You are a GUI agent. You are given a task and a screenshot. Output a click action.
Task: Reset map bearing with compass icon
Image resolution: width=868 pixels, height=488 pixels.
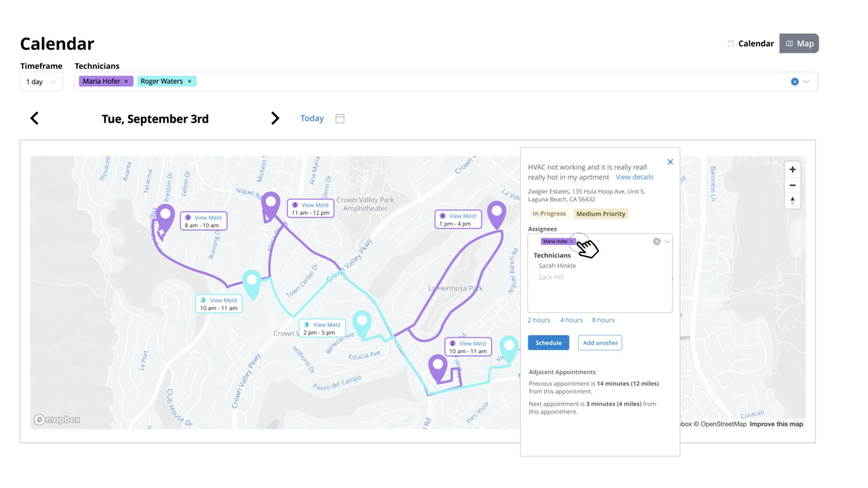click(x=792, y=201)
